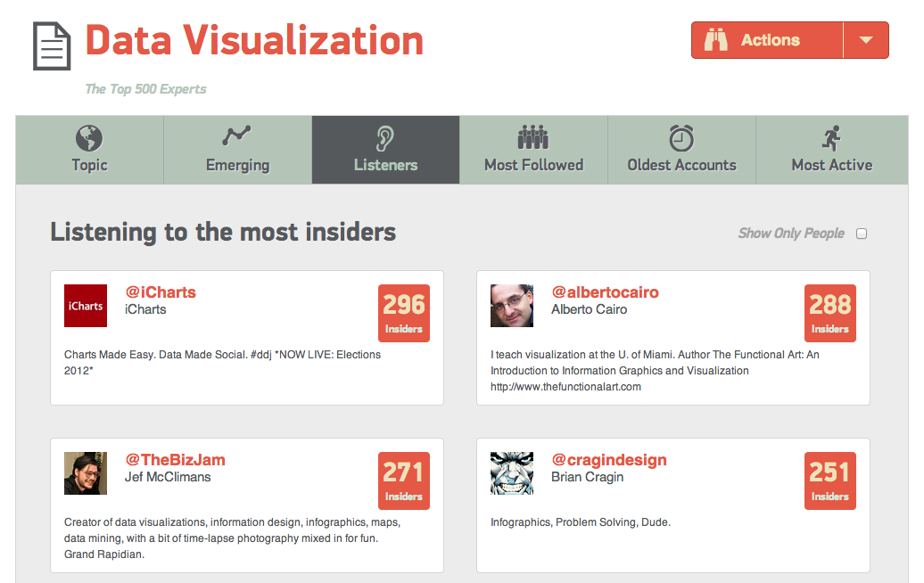Viewport: 924px width, 583px height.
Task: Click Brian Cragin's cartoon avatar
Action: (x=512, y=473)
